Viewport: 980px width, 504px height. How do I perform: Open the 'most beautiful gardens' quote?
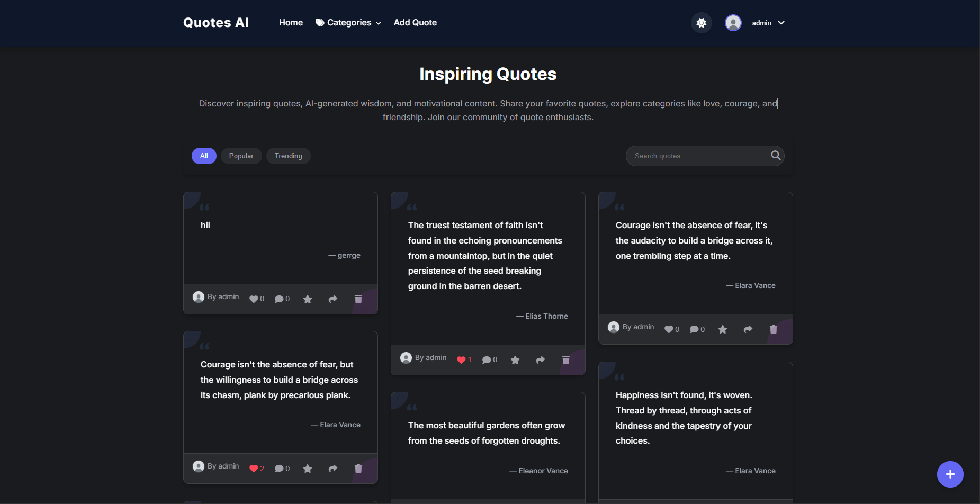487,433
